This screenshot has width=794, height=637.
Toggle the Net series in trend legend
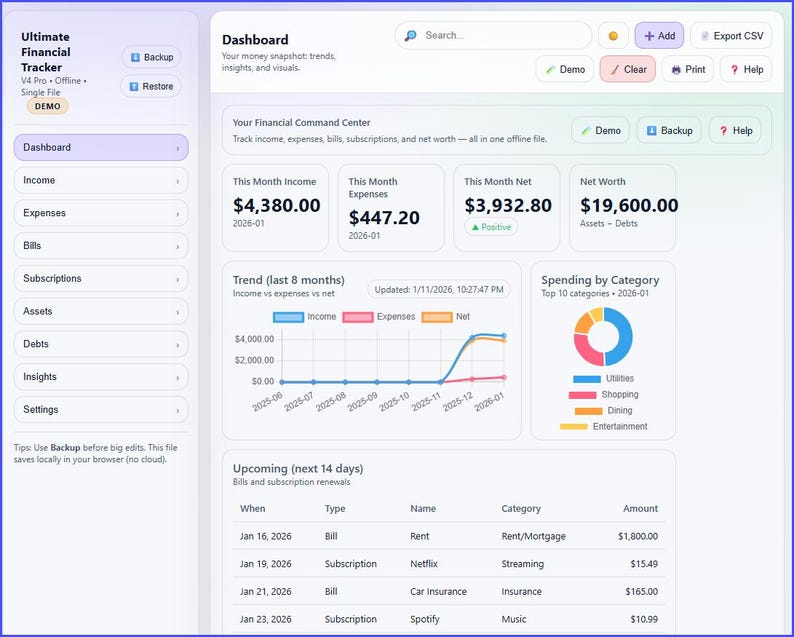click(446, 317)
